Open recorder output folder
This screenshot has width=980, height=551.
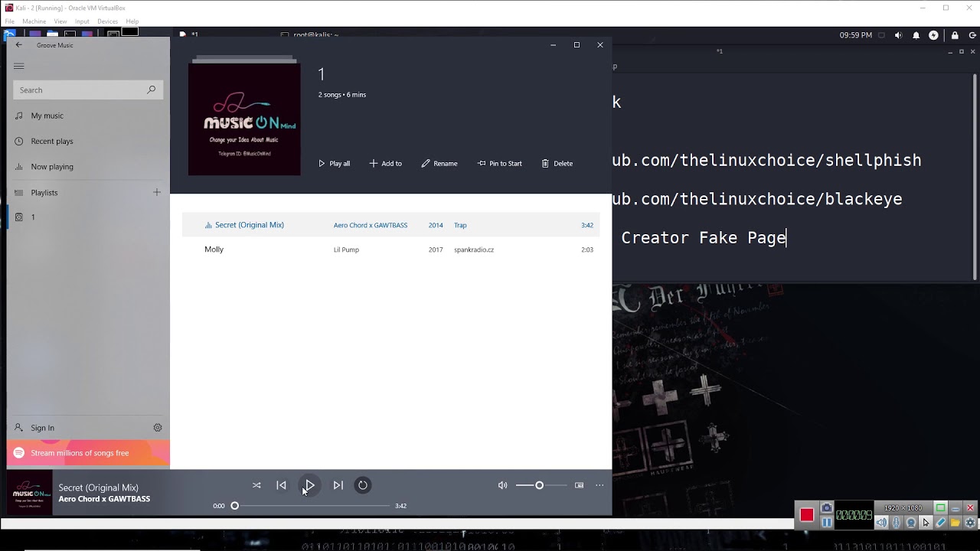[955, 523]
